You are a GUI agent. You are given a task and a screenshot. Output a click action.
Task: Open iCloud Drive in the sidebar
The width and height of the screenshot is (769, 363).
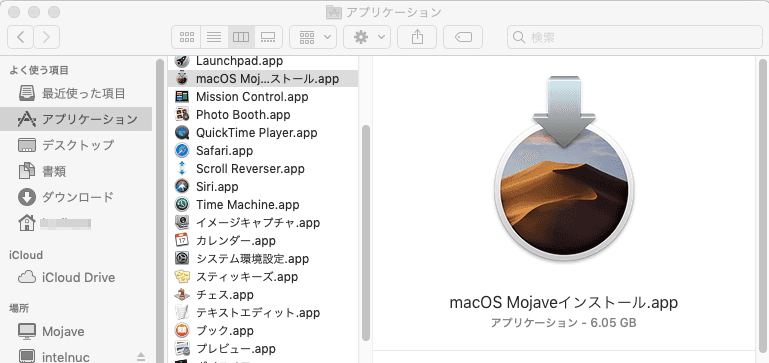76,278
